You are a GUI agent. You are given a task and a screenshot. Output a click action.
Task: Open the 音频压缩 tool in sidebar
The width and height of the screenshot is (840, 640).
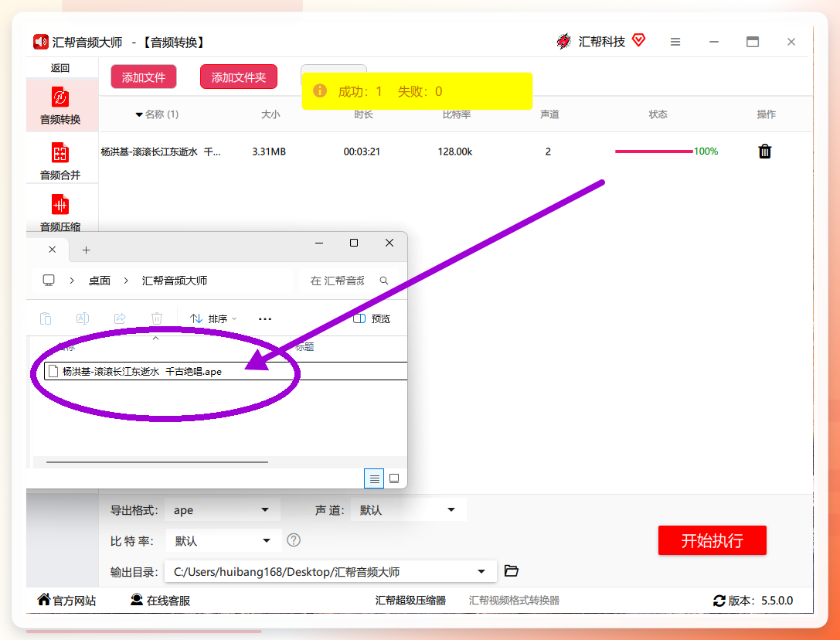coord(60,213)
